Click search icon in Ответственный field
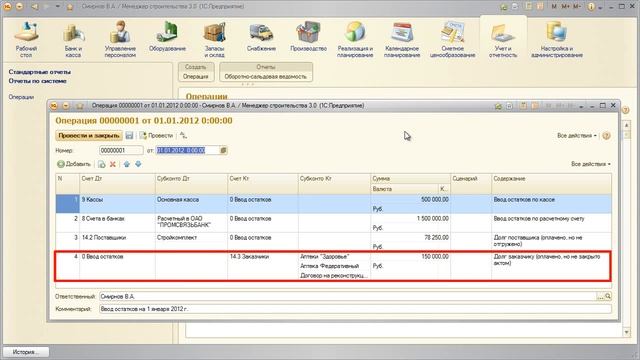 (x=608, y=296)
